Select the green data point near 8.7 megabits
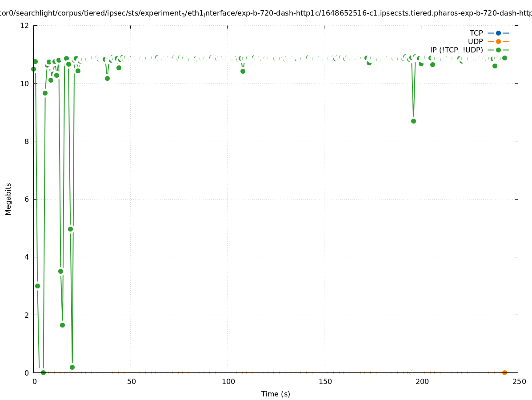The width and height of the screenshot is (532, 400). 413,121
